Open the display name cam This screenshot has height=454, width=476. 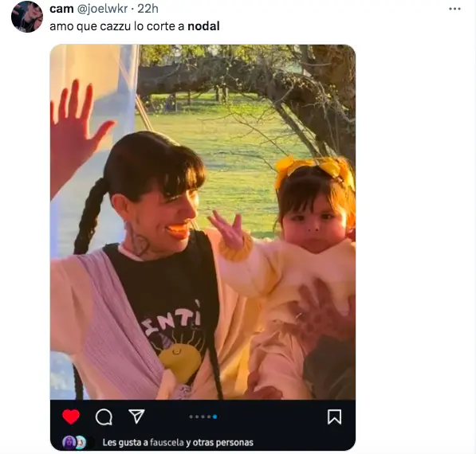(x=61, y=9)
